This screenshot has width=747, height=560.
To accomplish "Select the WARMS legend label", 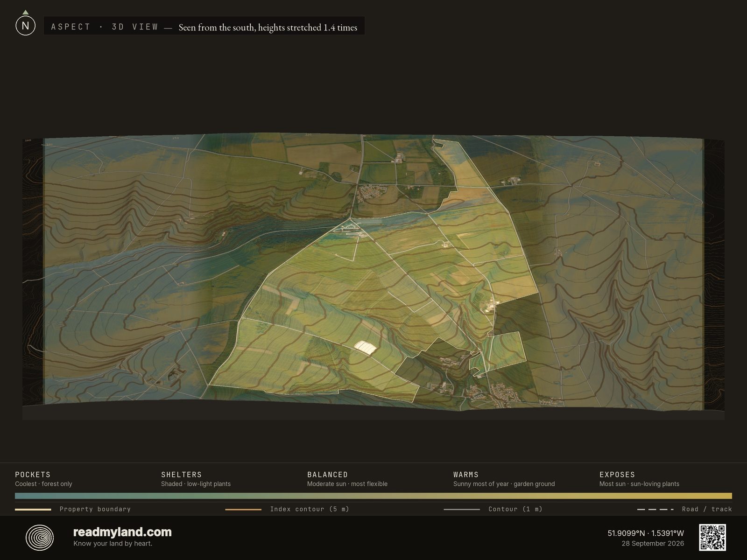I will tap(466, 475).
